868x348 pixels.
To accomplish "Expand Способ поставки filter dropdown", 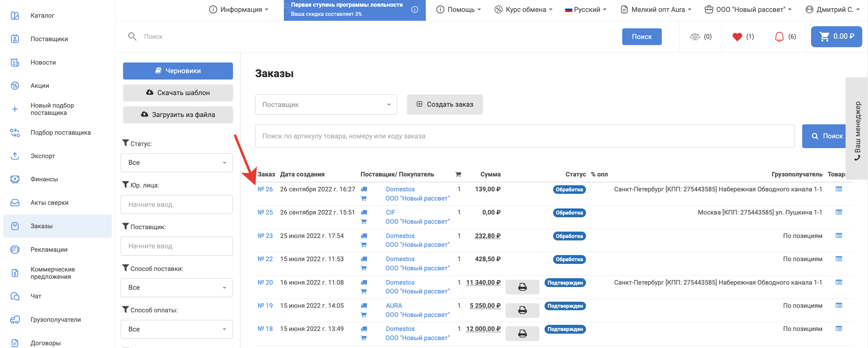I will point(177,287).
